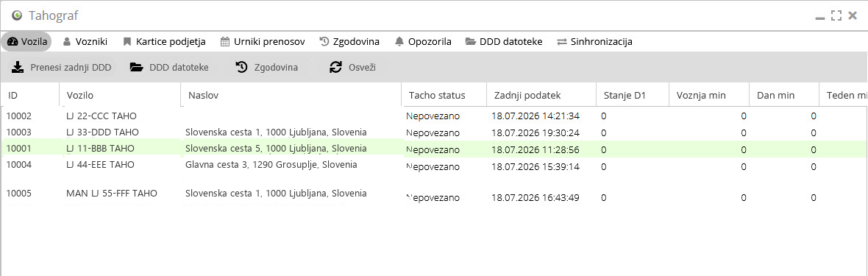This screenshot has width=868, height=276.
Task: Click vehicle MAN LJ 55-FFF TAHO
Action: [112, 194]
